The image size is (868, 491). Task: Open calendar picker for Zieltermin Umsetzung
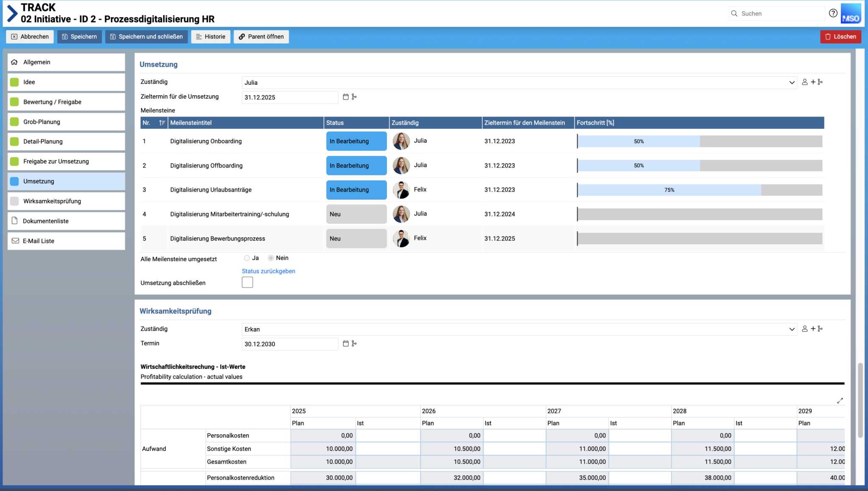click(345, 97)
